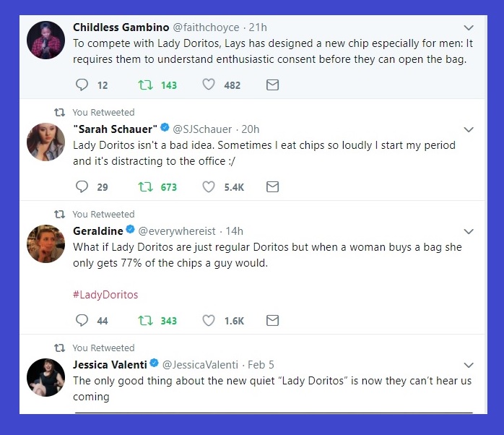Open Jessica Valenti's profile picture
504x435 pixels.
[x=45, y=376]
